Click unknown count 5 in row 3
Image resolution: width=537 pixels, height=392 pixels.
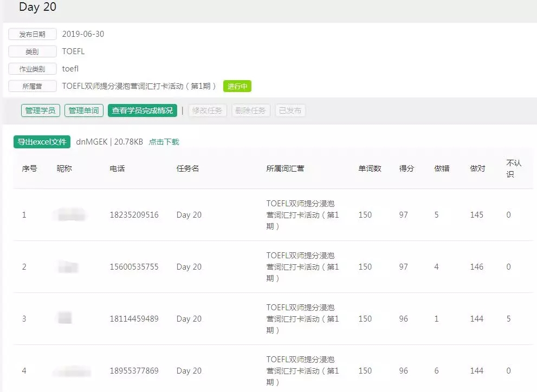point(509,319)
